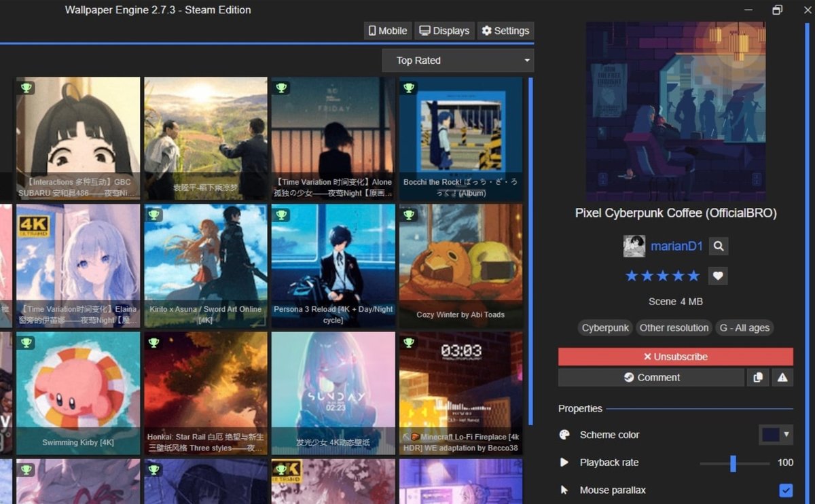
Task: Rate the wallpaper using the stars
Action: [662, 276]
